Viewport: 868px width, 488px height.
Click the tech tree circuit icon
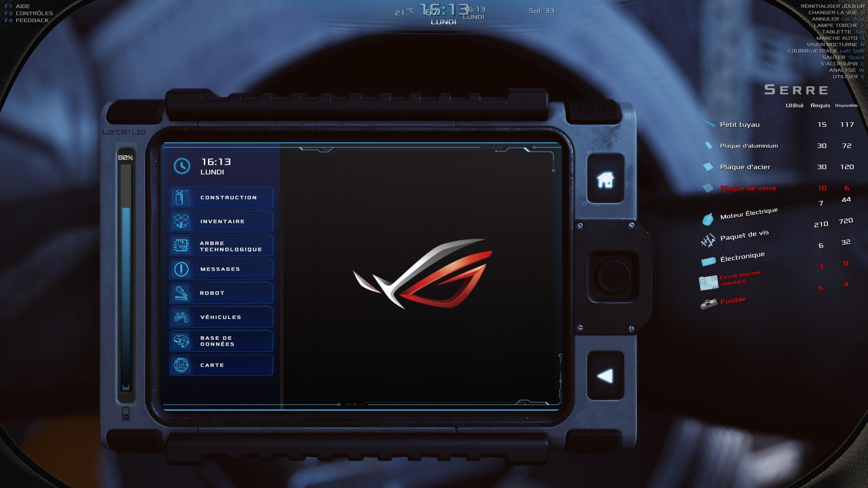[181, 245]
